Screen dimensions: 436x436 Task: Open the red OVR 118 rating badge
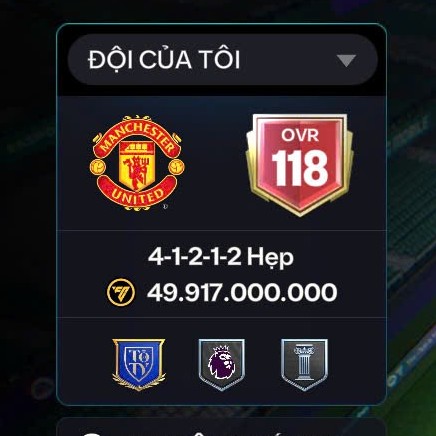[x=299, y=165]
